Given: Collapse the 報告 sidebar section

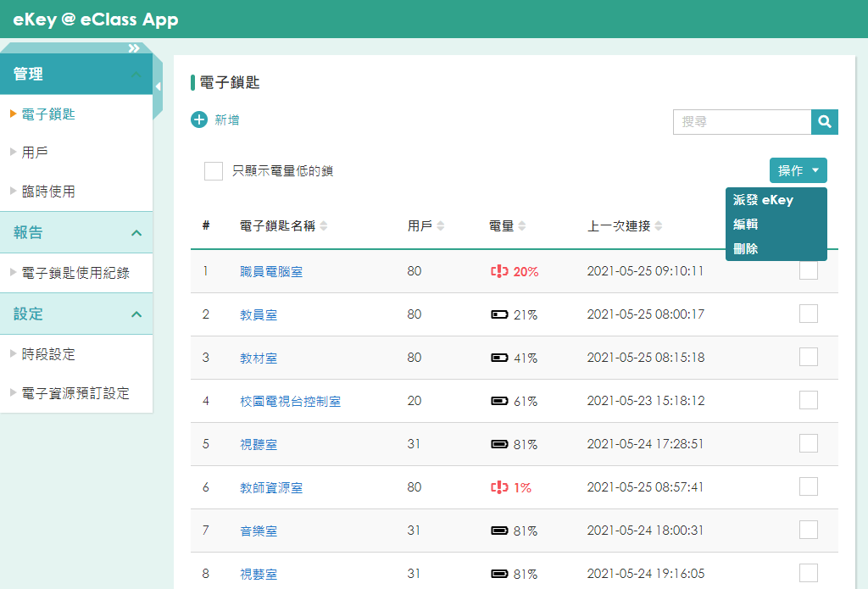Looking at the screenshot, I should (136, 232).
